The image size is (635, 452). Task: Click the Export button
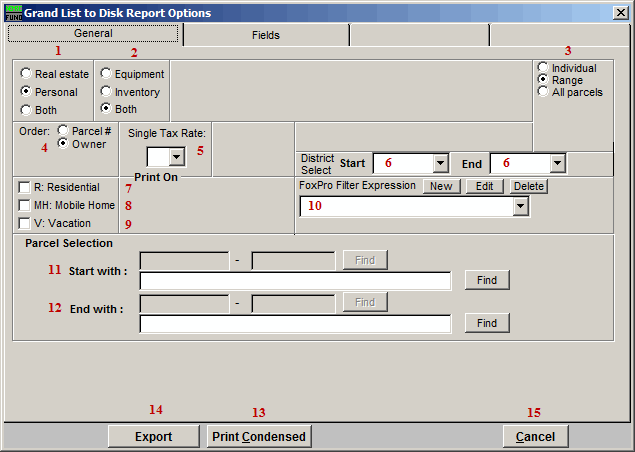coord(153,436)
